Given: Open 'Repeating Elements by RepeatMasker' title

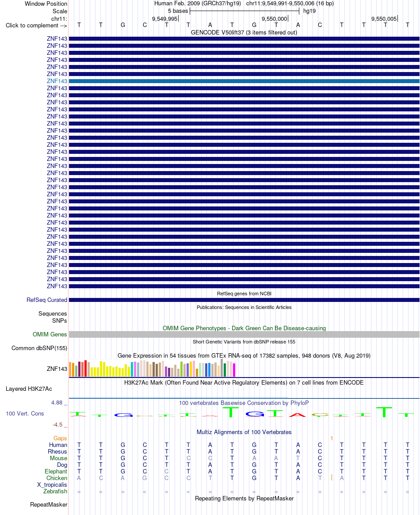Looking at the screenshot, I should point(244,499).
